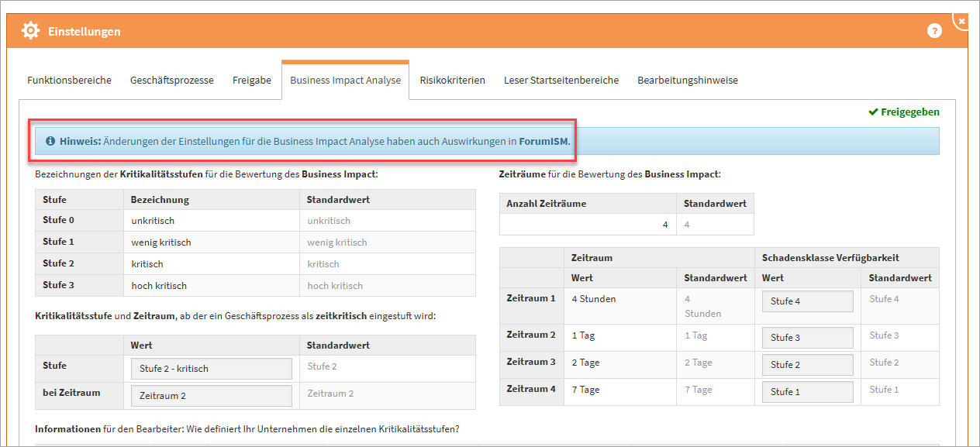Open help via the question mark icon
The height and width of the screenshot is (447, 980).
(934, 31)
